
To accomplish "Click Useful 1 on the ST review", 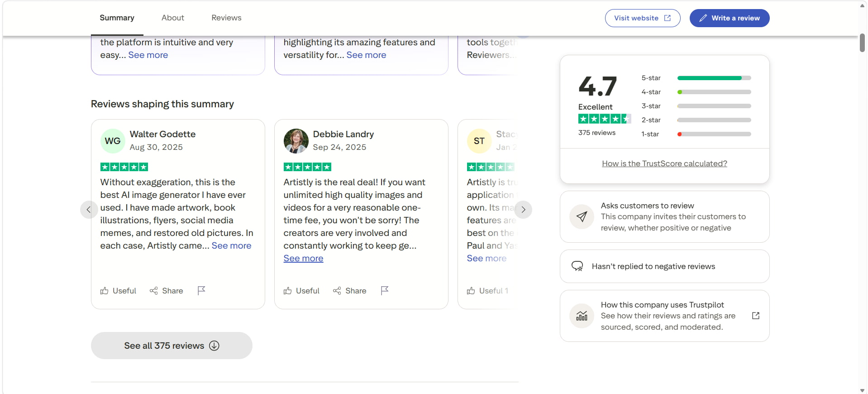I will [487, 291].
